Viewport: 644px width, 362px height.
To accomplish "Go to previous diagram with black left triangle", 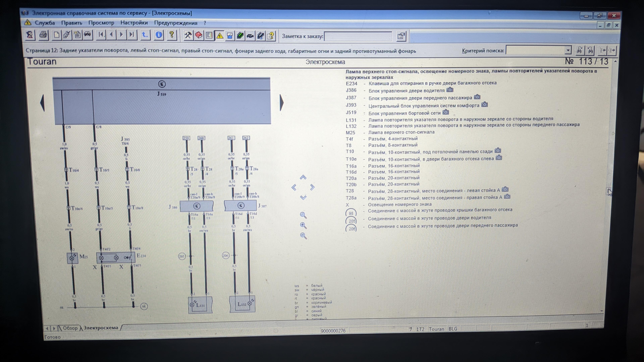I will 42,103.
